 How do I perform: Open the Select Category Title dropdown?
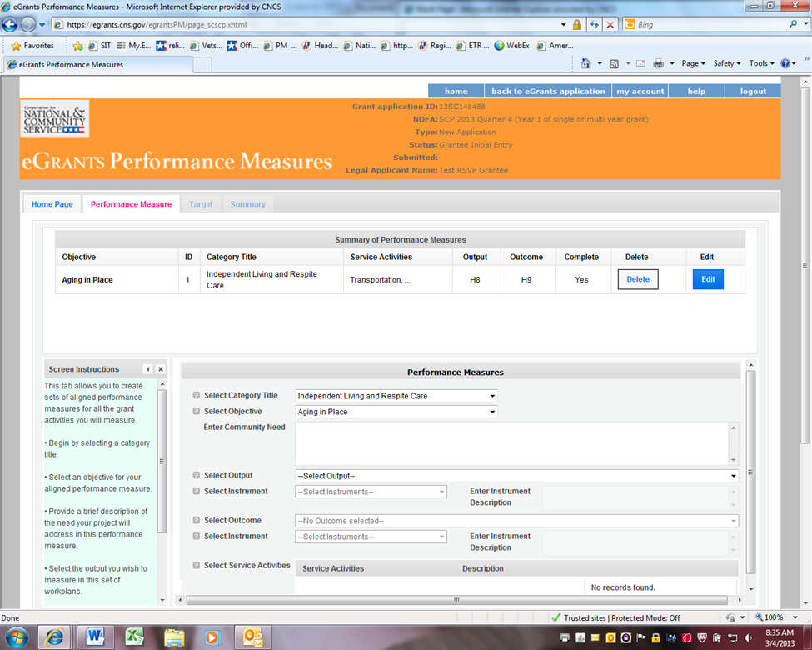click(x=396, y=396)
